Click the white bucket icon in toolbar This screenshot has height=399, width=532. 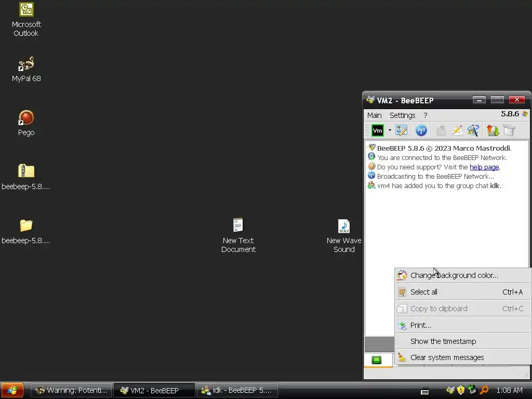pos(509,130)
